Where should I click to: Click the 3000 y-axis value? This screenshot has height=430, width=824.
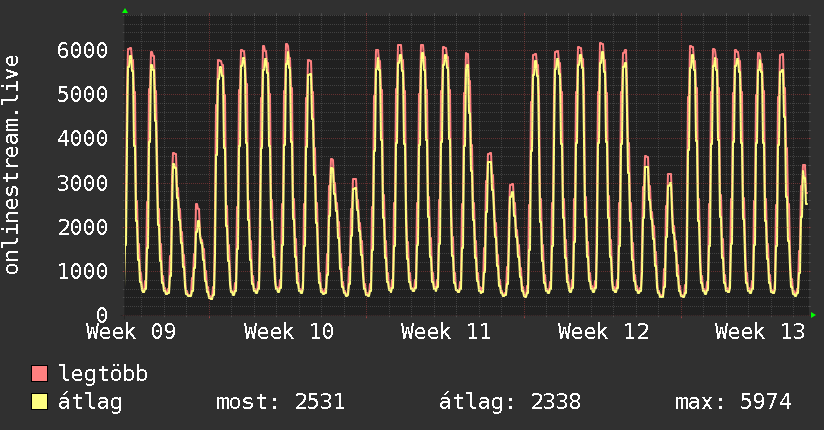(x=83, y=183)
